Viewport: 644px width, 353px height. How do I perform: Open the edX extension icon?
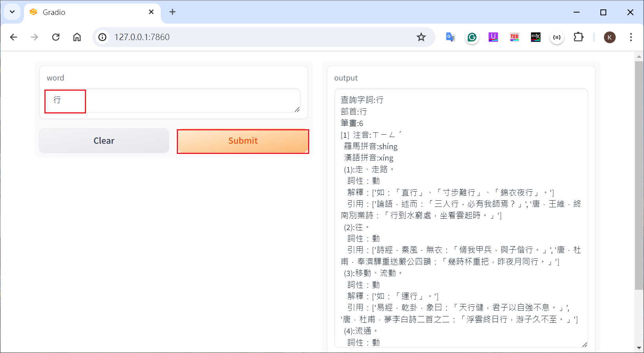pos(536,37)
